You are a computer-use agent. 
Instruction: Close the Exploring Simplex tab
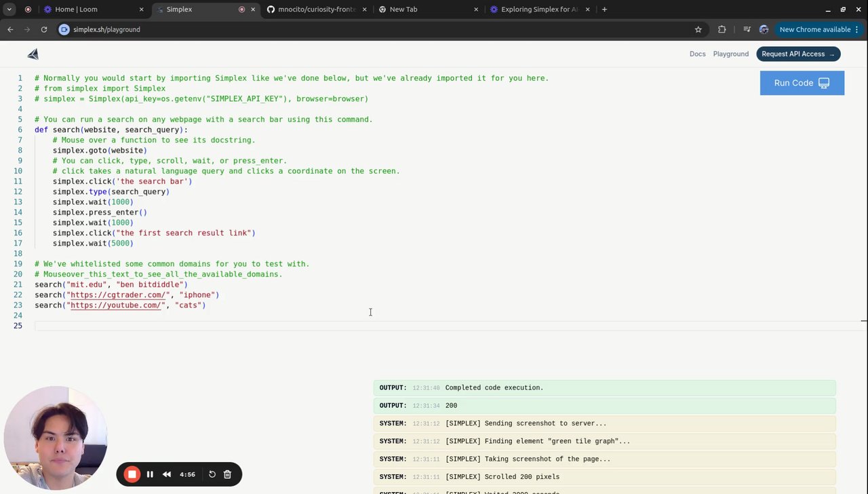point(587,9)
